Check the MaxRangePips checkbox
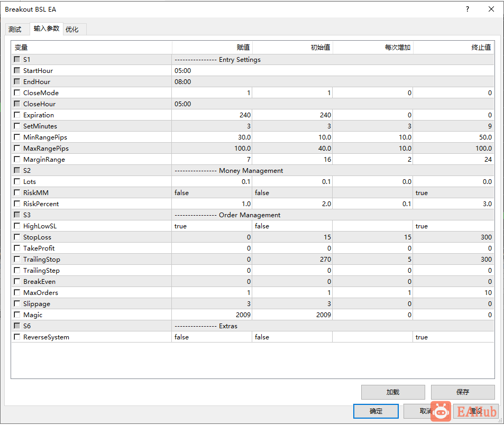 coord(17,148)
